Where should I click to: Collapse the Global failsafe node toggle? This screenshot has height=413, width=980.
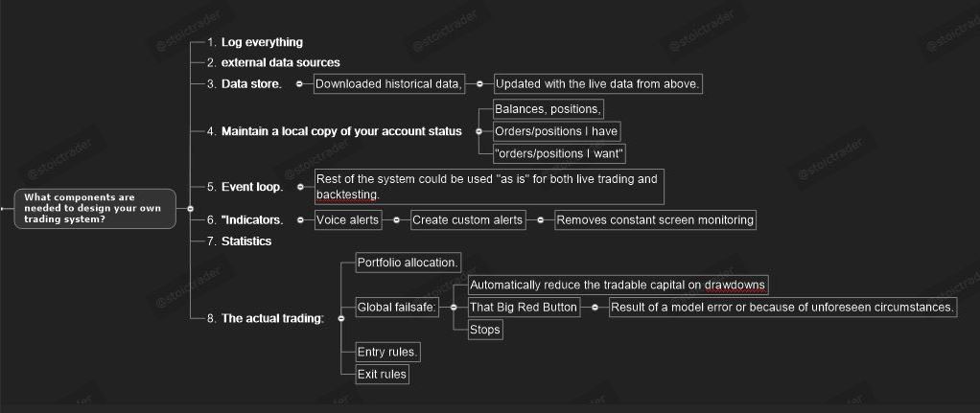[x=453, y=308]
